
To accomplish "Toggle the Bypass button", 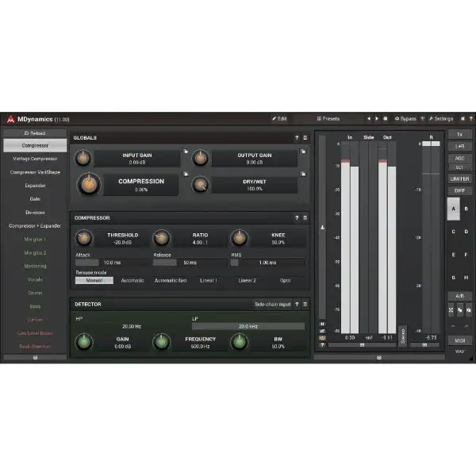I will click(x=405, y=118).
